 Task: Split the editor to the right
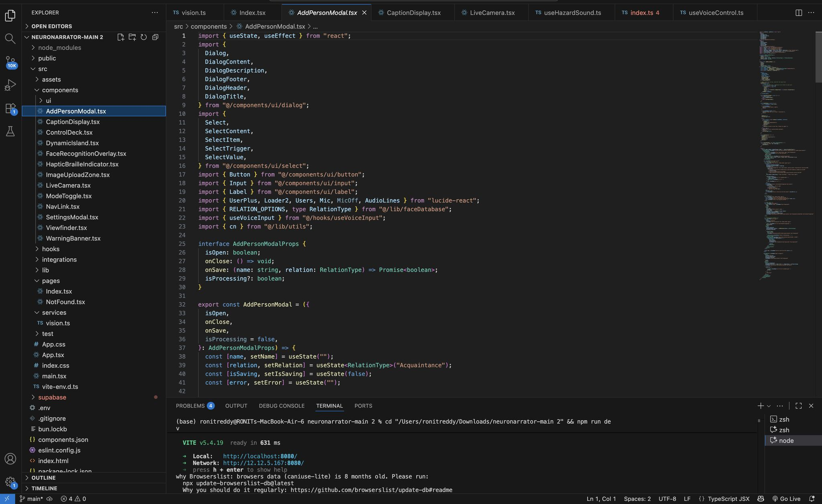[799, 13]
